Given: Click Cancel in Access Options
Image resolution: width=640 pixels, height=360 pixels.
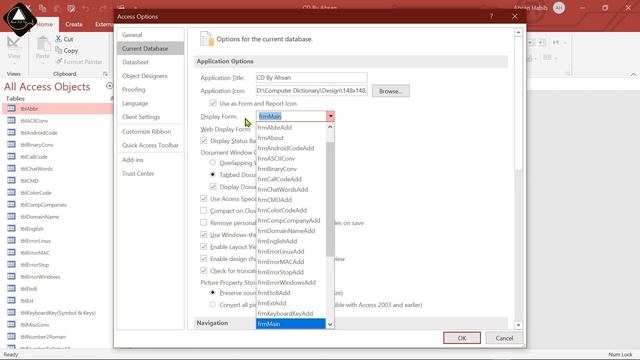Looking at the screenshot, I should (x=504, y=338).
